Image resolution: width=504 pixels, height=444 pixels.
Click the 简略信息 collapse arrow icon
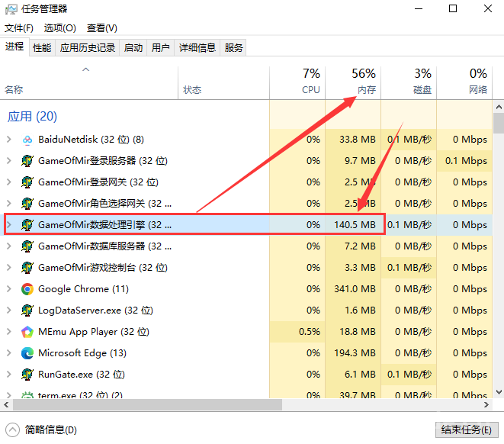pyautogui.click(x=12, y=430)
